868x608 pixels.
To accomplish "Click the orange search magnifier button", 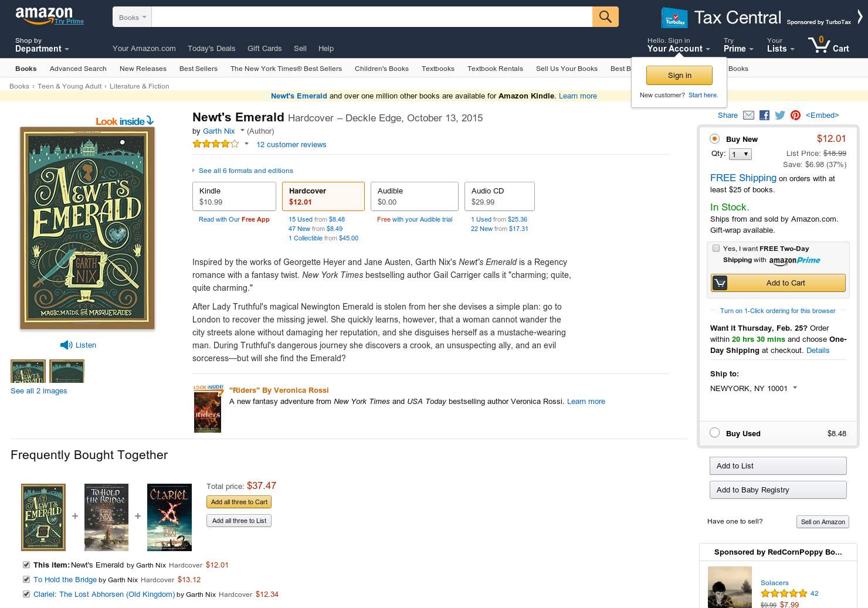I will (605, 16).
